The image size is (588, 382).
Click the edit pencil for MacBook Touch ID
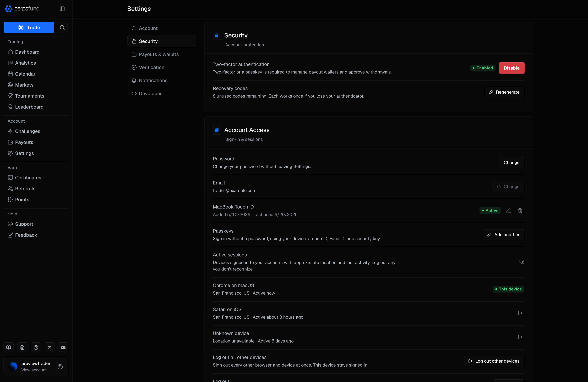click(508, 210)
